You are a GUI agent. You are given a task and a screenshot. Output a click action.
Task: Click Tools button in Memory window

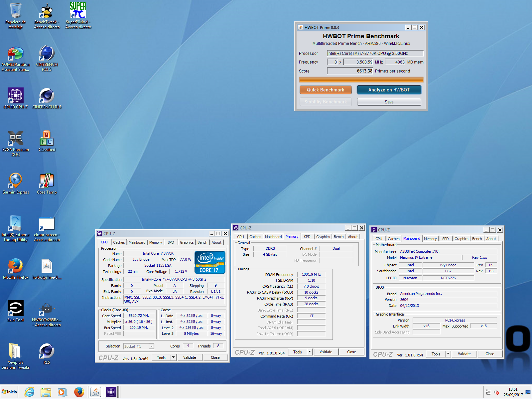298,352
